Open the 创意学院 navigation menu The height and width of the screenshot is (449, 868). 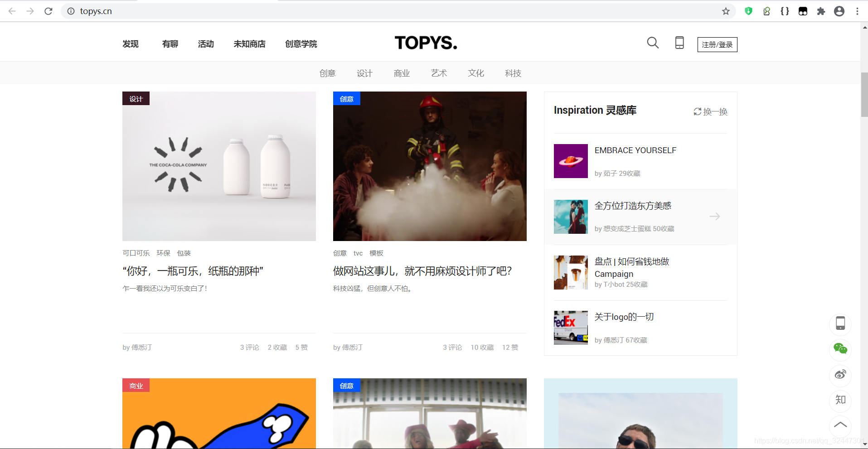pos(301,44)
